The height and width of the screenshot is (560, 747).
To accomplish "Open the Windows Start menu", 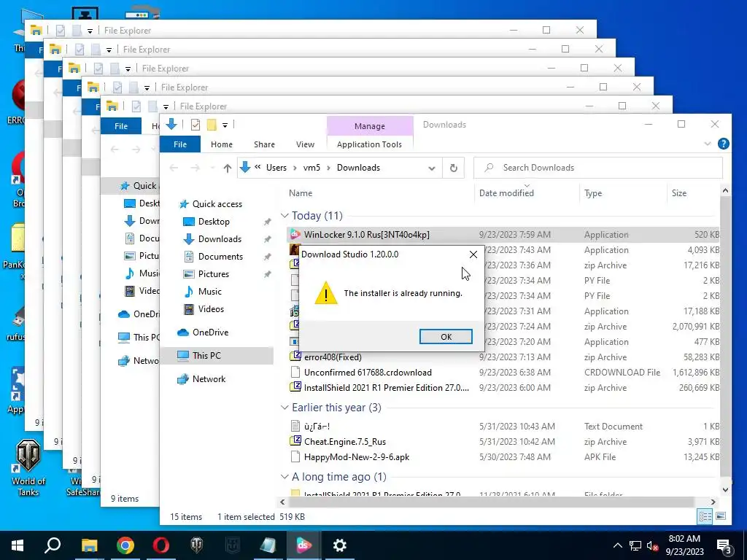I will [18, 545].
